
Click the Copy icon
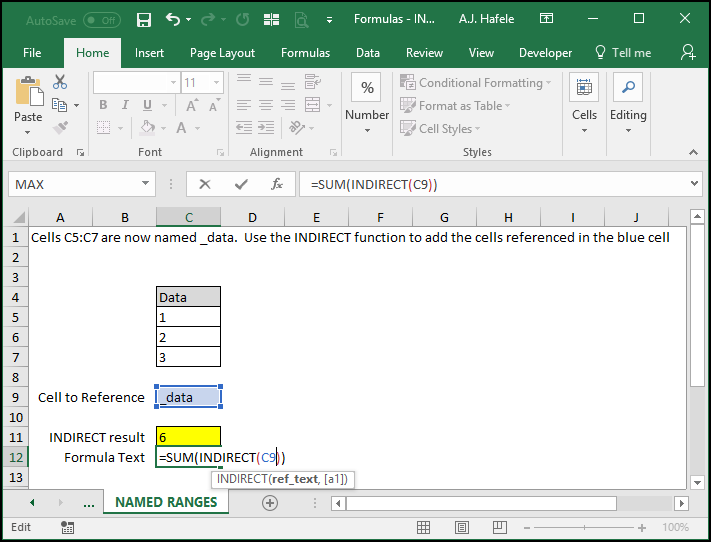[x=59, y=105]
